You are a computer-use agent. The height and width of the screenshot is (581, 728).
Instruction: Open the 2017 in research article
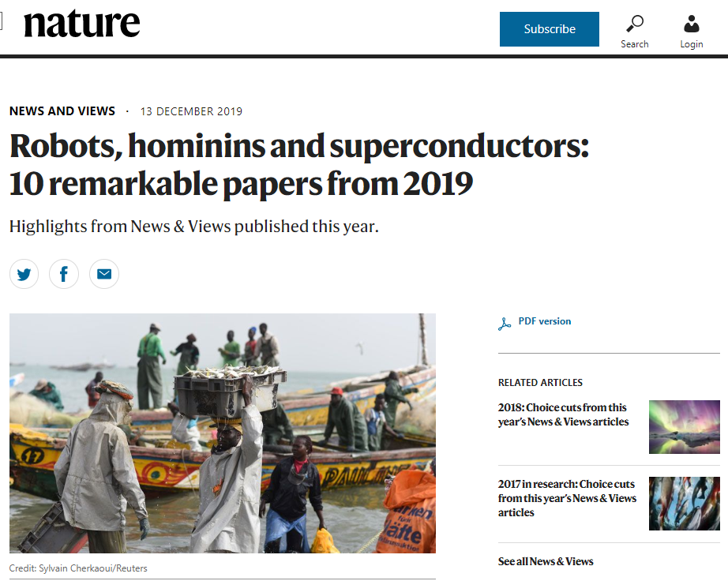[567, 498]
